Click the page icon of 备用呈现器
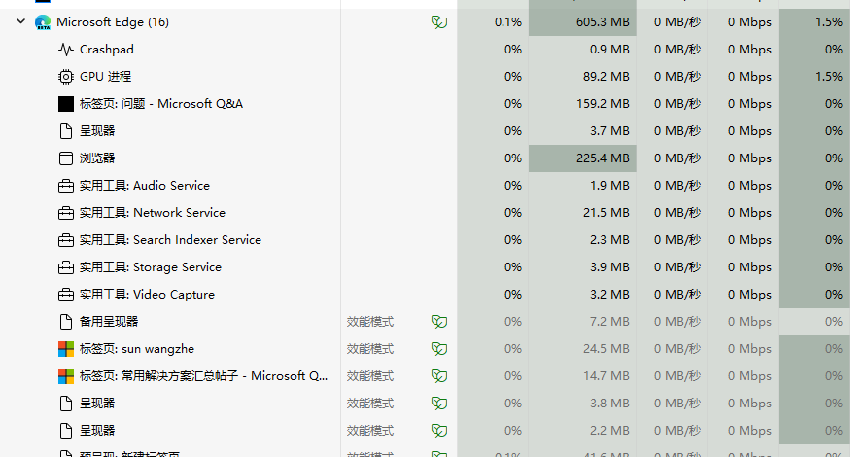868x457 pixels. [66, 321]
